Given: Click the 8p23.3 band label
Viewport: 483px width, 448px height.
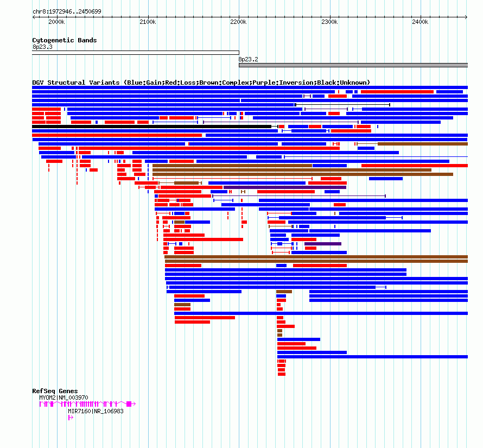Looking at the screenshot, I should click(x=42, y=47).
